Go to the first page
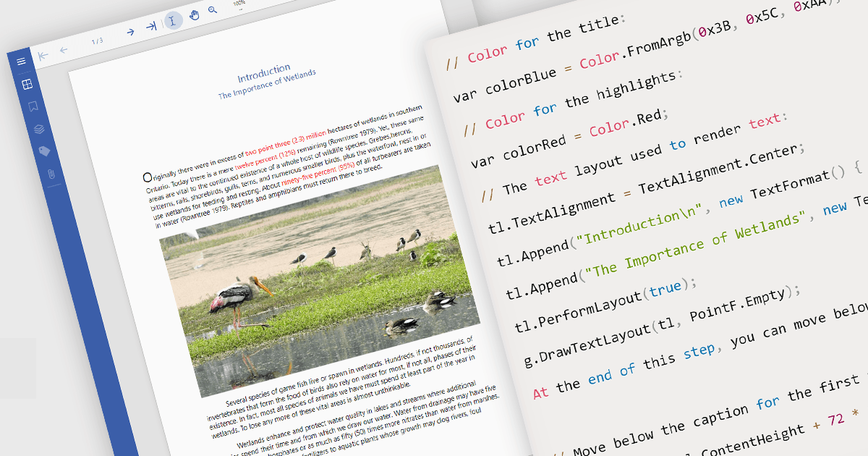 pyautogui.click(x=43, y=55)
